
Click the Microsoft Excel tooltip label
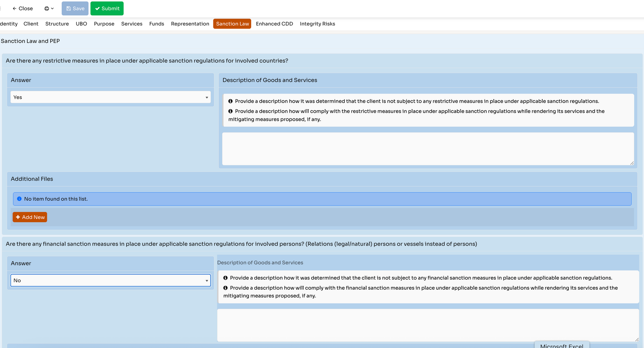(x=561, y=346)
